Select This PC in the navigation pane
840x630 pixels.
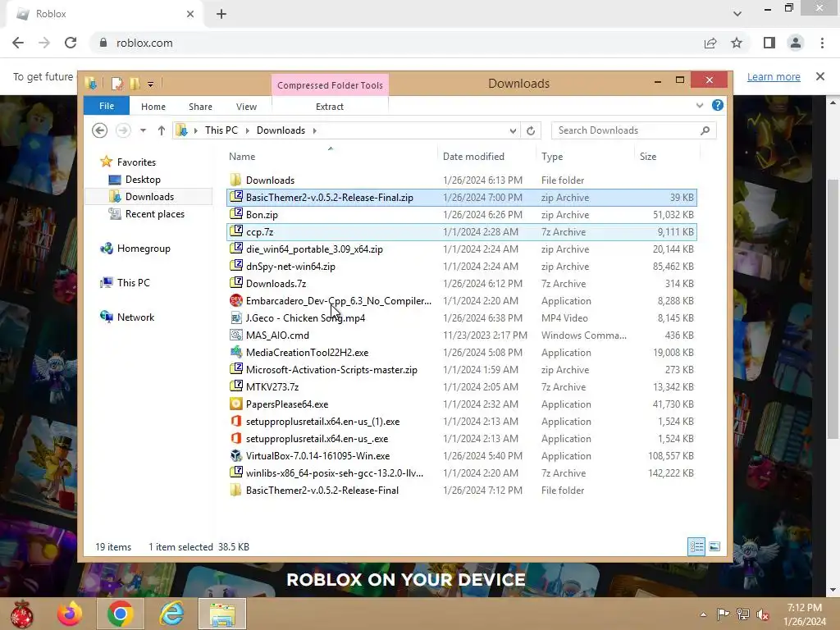(134, 282)
